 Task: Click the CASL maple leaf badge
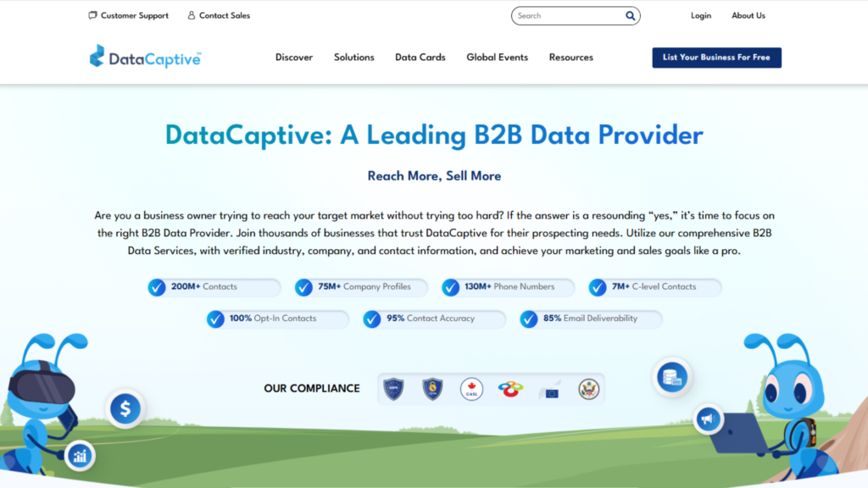pos(471,389)
